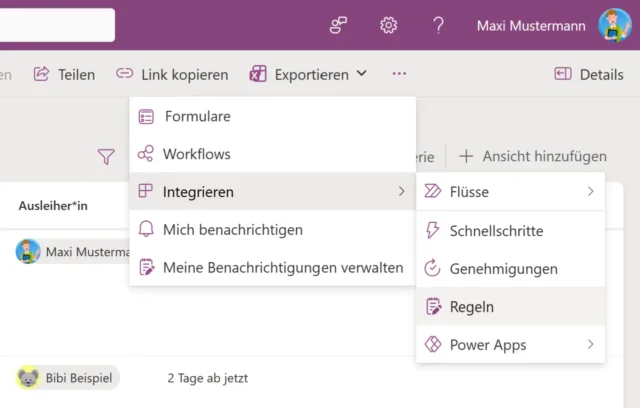Click the Link kopieren chain icon

click(x=124, y=73)
